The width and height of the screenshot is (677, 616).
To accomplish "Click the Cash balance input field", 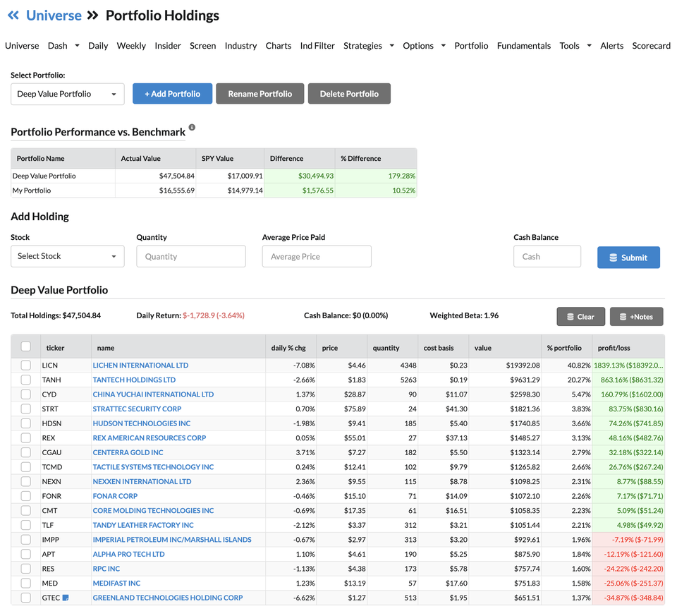I will tap(547, 257).
